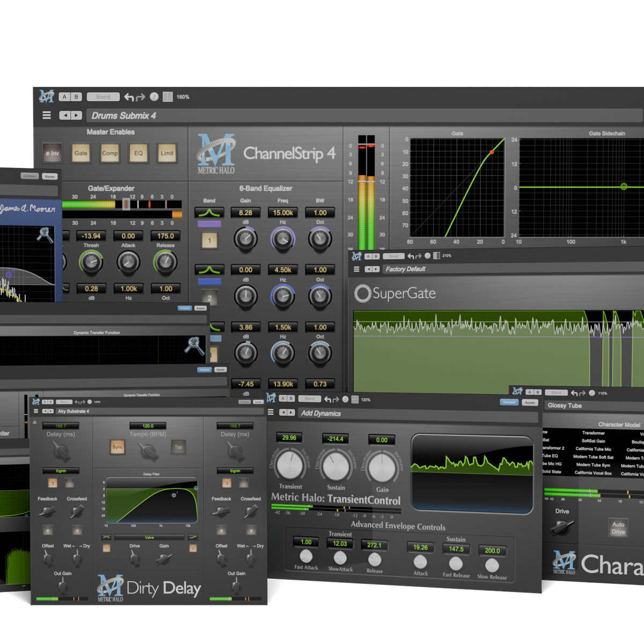Open right Eighth note value dropdown
Screen dimensions: 644x644
pyautogui.click(x=235, y=471)
